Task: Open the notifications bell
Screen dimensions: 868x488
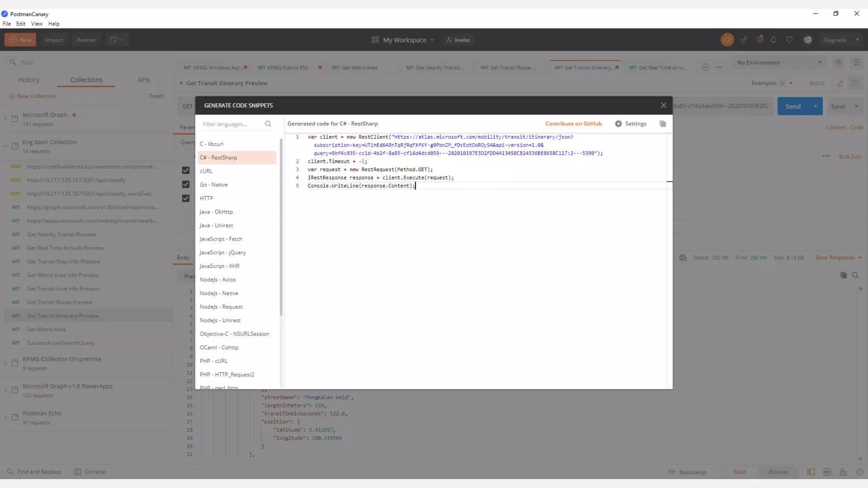Action: click(x=773, y=40)
